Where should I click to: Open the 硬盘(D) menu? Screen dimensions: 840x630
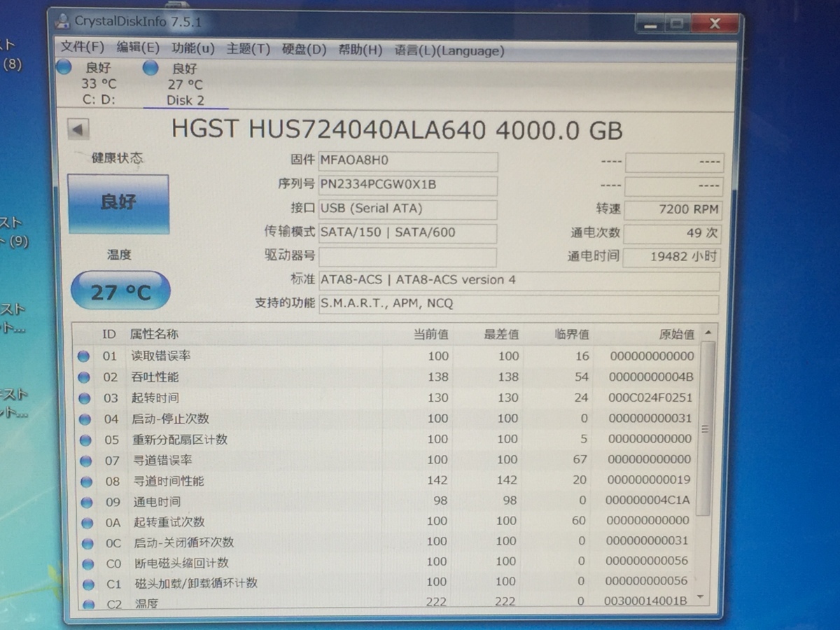click(x=304, y=50)
